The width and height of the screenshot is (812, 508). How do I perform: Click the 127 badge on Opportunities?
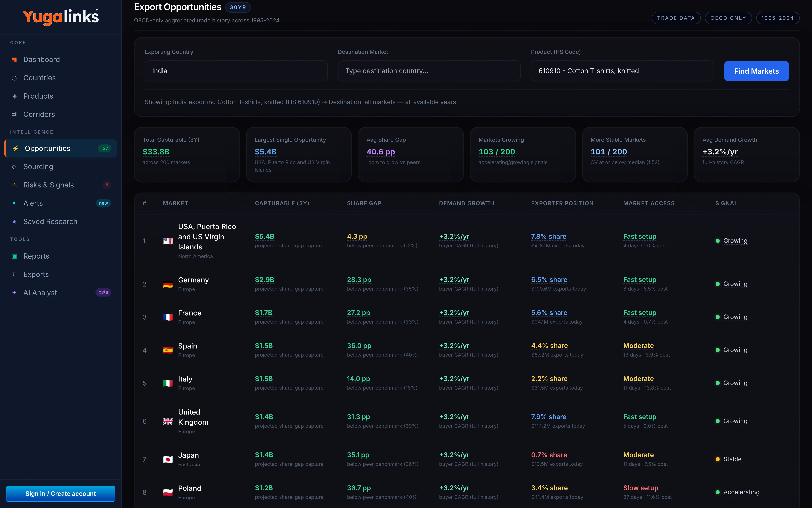point(104,148)
